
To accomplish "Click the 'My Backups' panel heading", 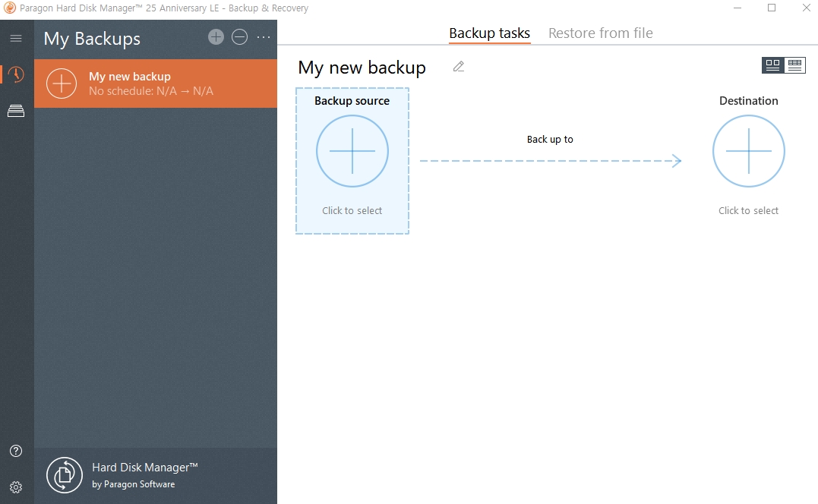I will point(92,39).
